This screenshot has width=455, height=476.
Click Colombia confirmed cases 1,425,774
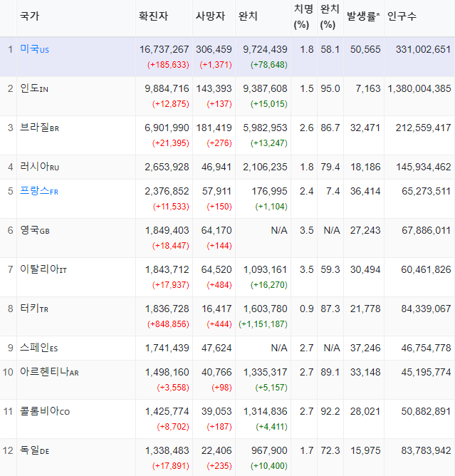167,411
